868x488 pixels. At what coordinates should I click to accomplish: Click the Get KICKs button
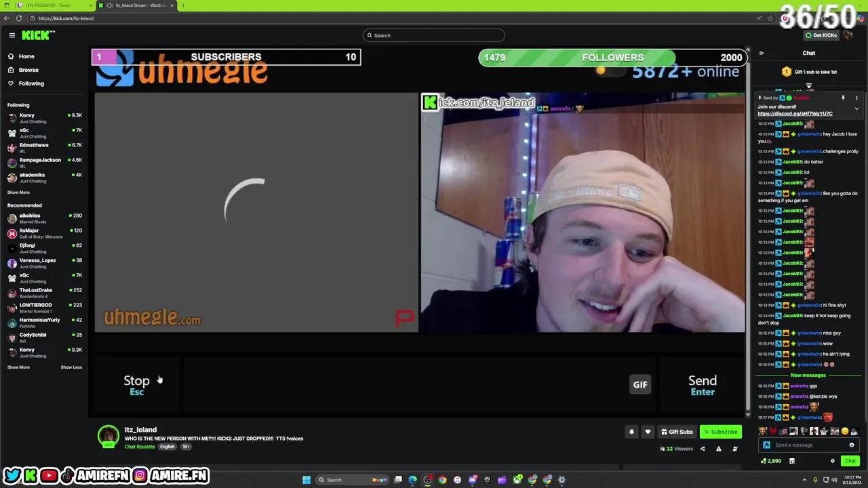point(821,35)
